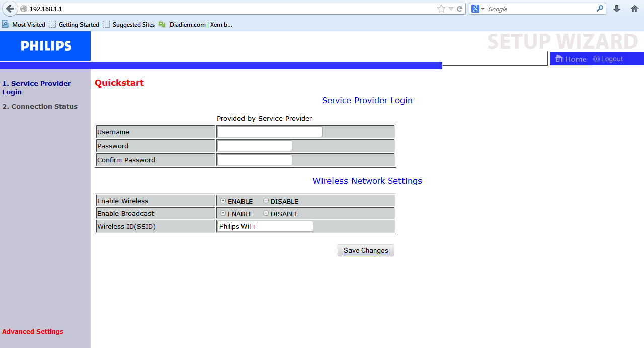This screenshot has width=644, height=348.
Task: Click the Most Visited folder icon
Action: 6,24
